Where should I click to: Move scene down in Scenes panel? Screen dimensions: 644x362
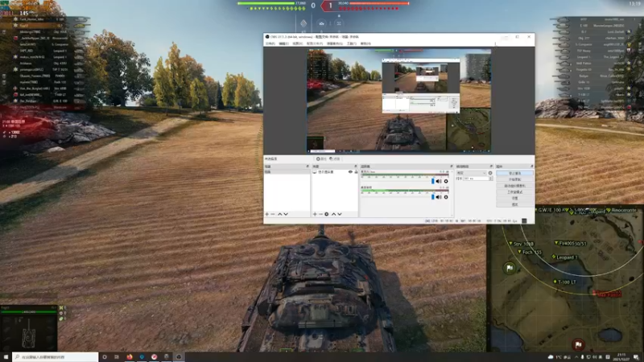(286, 214)
